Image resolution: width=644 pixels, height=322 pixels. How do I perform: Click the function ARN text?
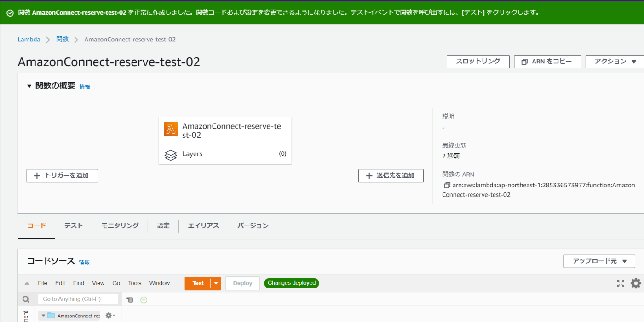click(x=539, y=190)
